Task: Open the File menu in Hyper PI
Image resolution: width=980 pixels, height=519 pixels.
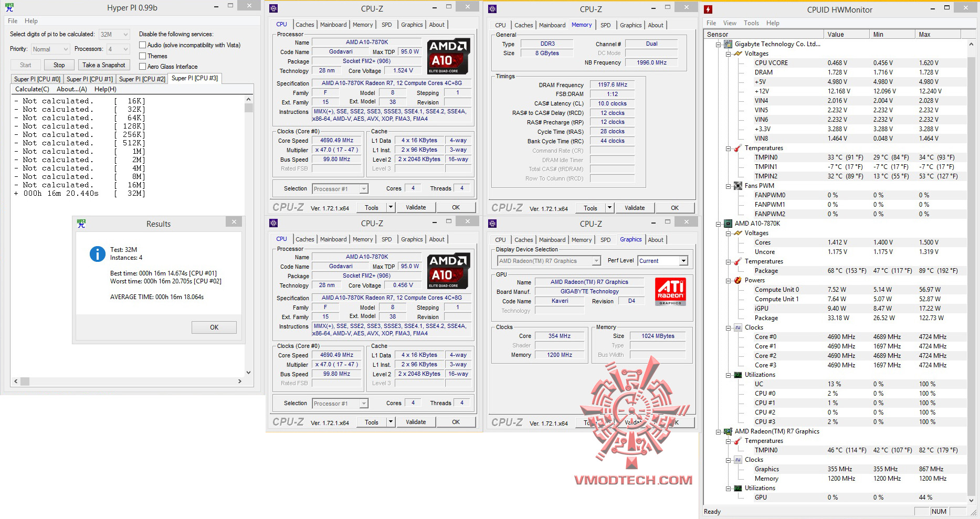Action: [x=13, y=21]
